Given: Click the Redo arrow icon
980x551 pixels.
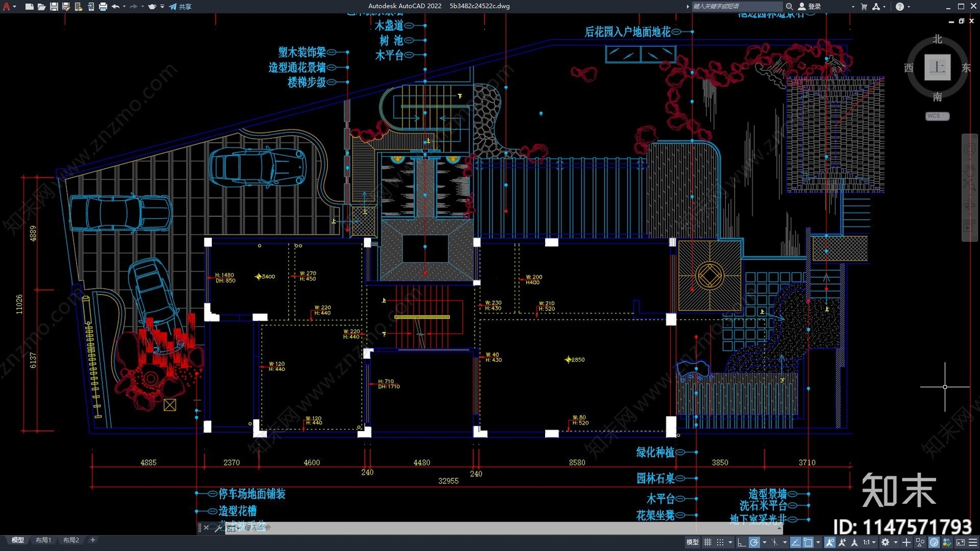Looking at the screenshot, I should point(134,6).
